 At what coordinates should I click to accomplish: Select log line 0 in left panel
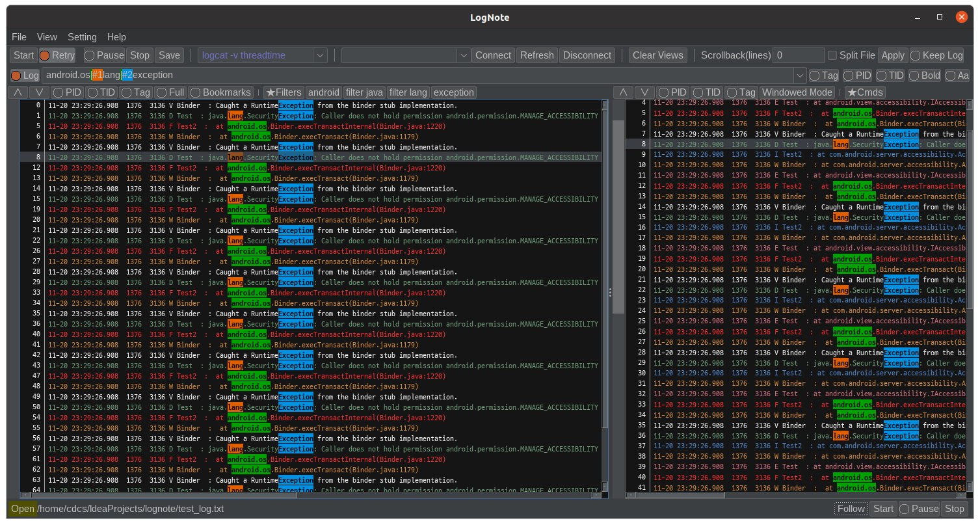click(311, 105)
